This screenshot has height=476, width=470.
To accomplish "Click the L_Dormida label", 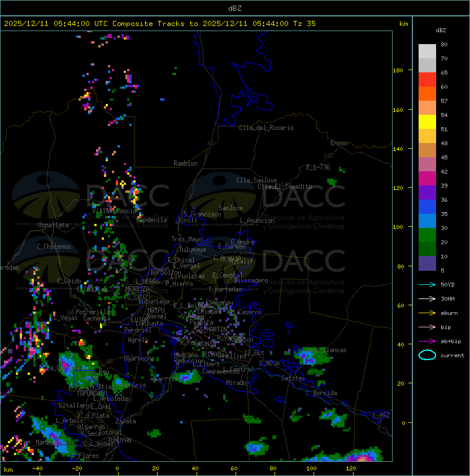I will coord(321,393).
